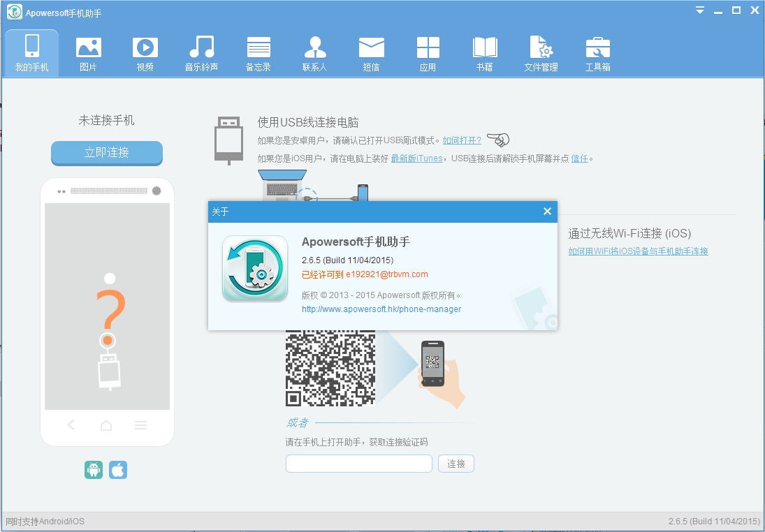This screenshot has width=765, height=532.
Task: Open the apowersoft.hk phone-manager URL
Action: [x=381, y=309]
